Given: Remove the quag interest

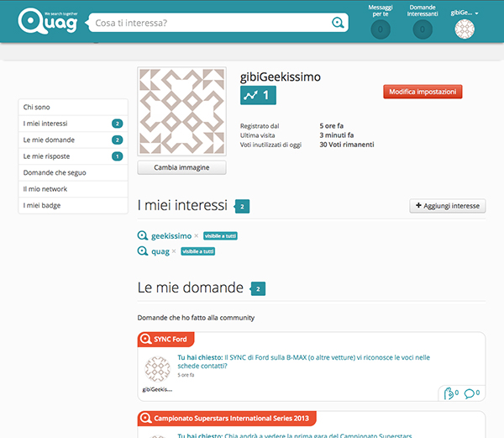Looking at the screenshot, I should coord(174,251).
